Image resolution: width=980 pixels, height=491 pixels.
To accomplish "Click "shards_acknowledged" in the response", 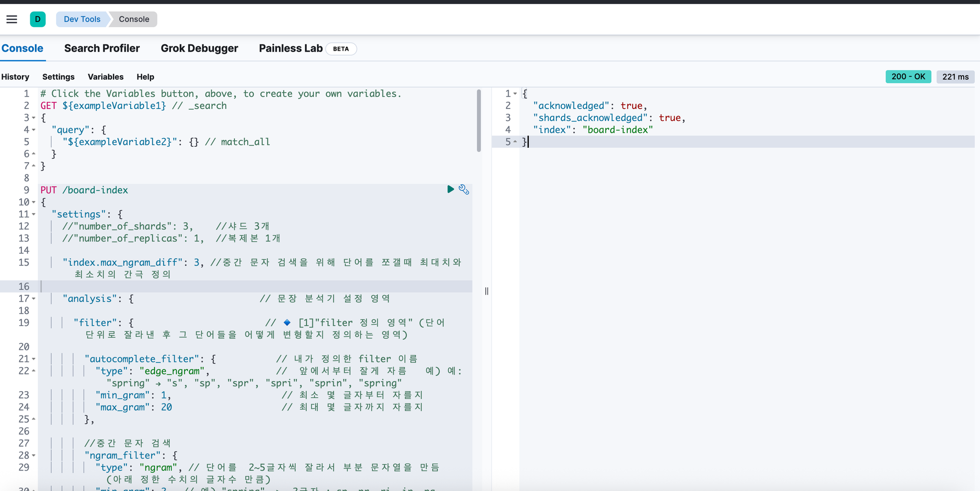I will tap(590, 118).
